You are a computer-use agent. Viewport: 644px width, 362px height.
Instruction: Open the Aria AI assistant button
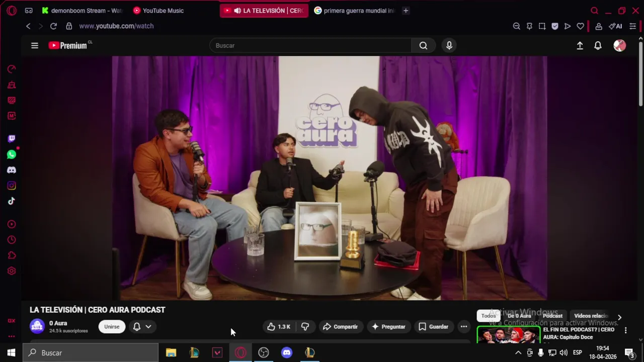(x=615, y=26)
